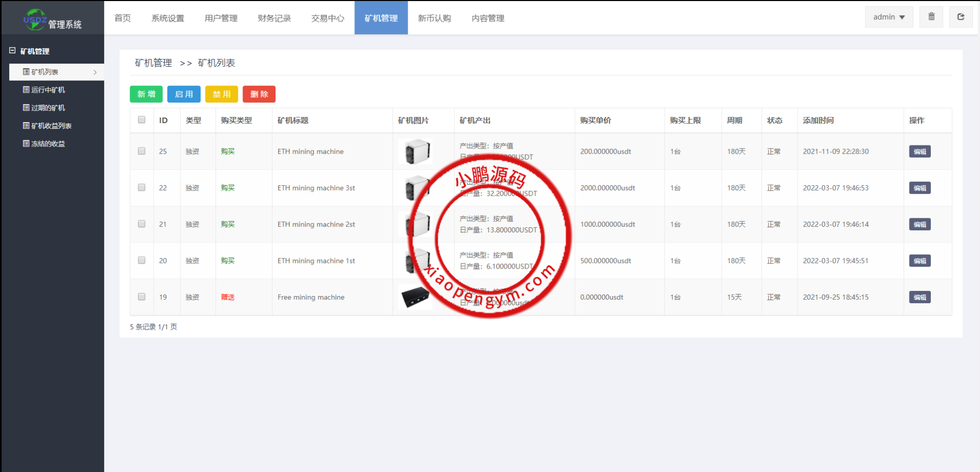Open the admin account dropdown
Viewport: 980px width, 472px height.
(x=888, y=17)
